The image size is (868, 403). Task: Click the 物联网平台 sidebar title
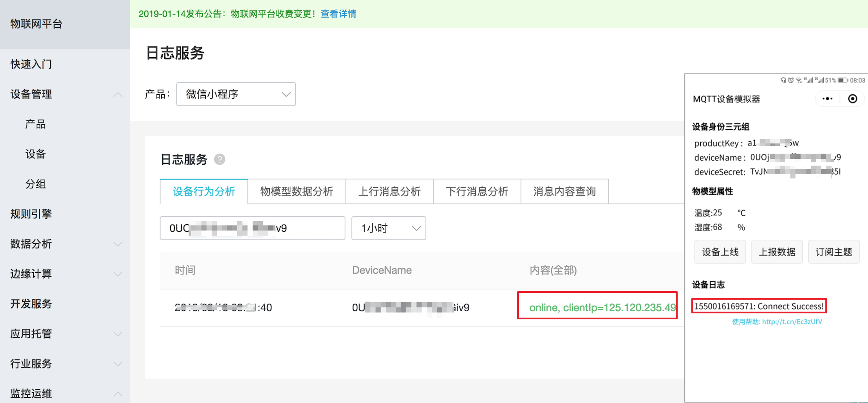click(x=36, y=24)
